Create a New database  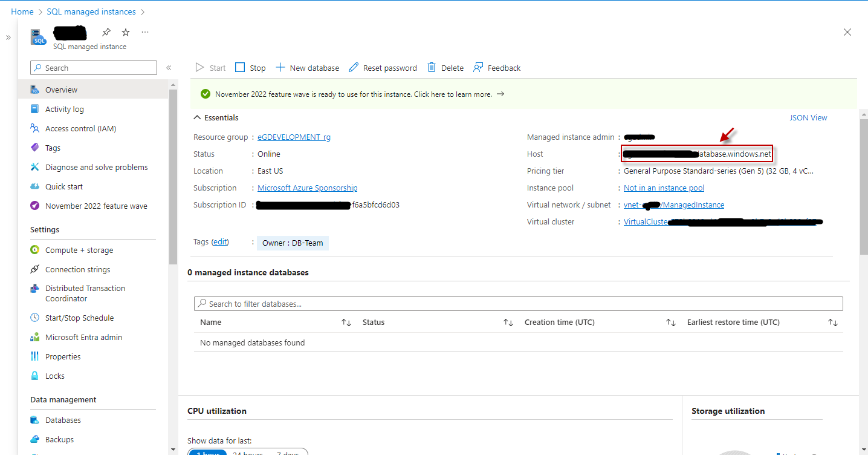307,68
